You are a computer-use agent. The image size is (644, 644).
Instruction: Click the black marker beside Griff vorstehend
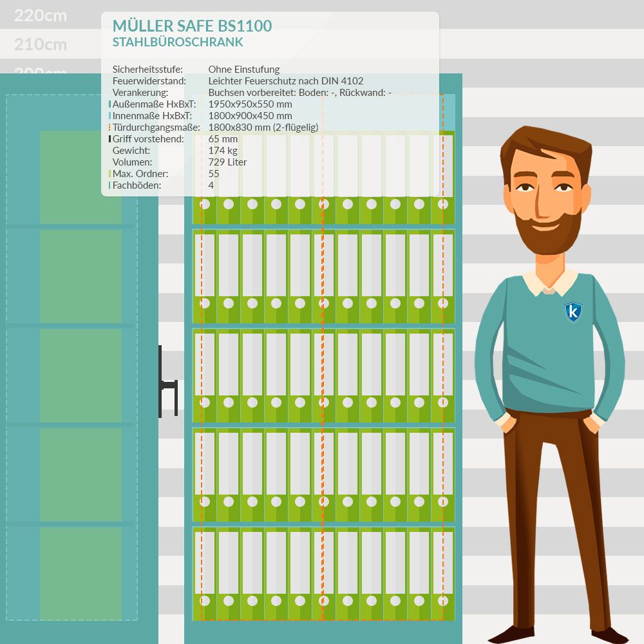pyautogui.click(x=109, y=139)
